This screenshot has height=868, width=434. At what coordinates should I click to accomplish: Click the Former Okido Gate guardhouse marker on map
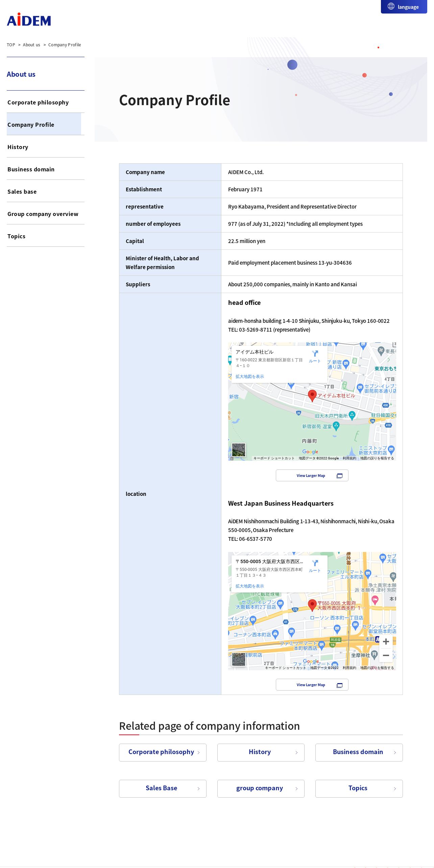(352, 415)
